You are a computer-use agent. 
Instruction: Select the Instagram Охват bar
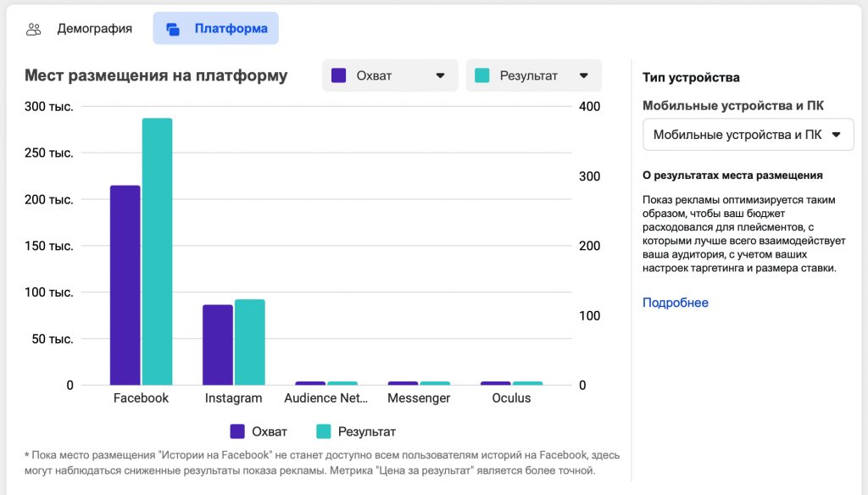click(218, 344)
